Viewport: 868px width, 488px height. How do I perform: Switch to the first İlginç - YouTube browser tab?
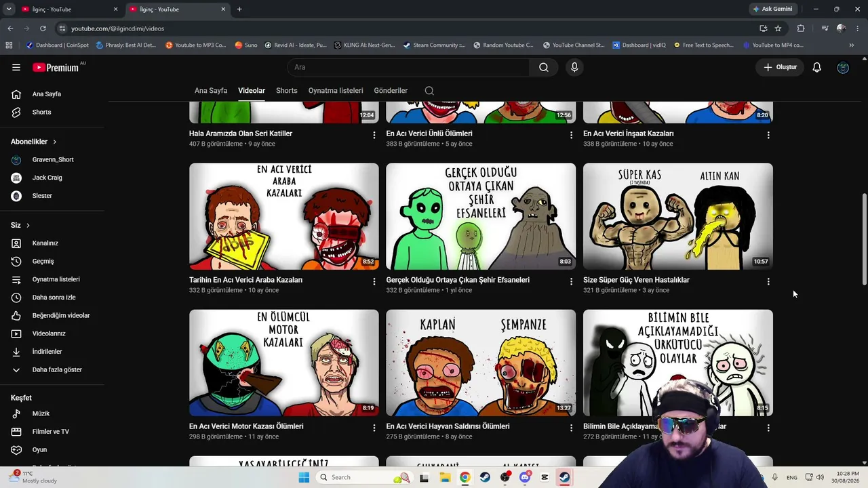click(69, 9)
